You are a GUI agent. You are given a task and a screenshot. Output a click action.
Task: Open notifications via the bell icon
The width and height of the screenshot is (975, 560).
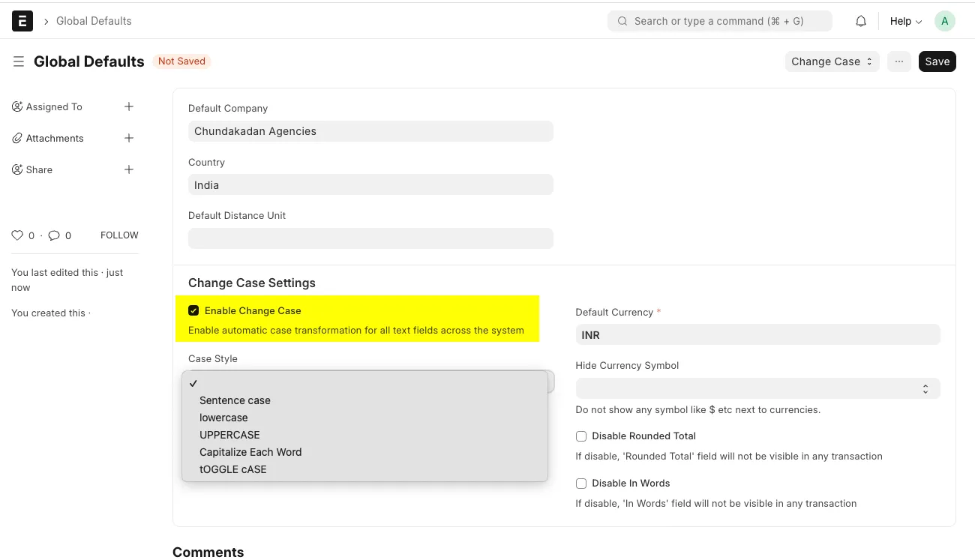860,21
